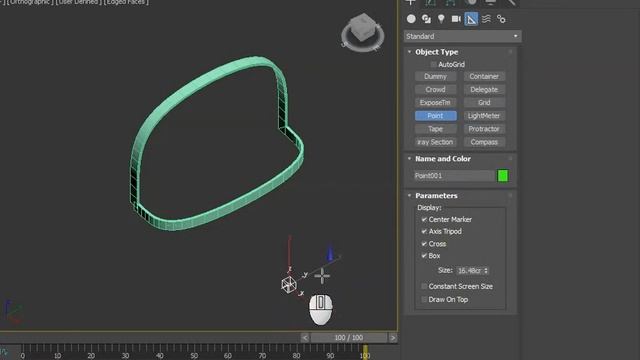Viewport: 640px width, 360px height.
Task: Click the LightMeter button
Action: (x=484, y=116)
